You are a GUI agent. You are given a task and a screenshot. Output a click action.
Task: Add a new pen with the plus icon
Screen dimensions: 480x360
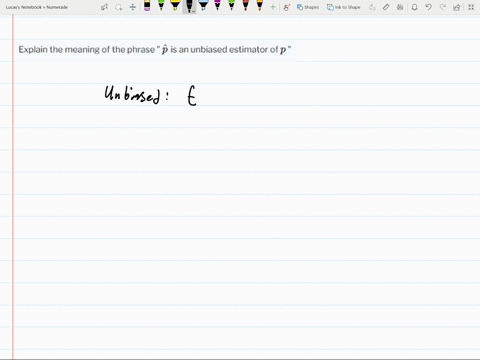click(x=273, y=7)
